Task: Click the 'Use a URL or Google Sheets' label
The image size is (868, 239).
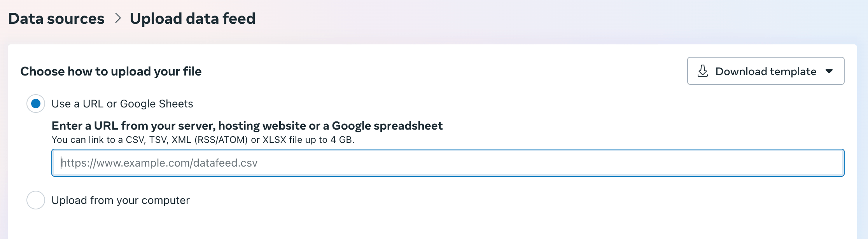Action: point(122,104)
